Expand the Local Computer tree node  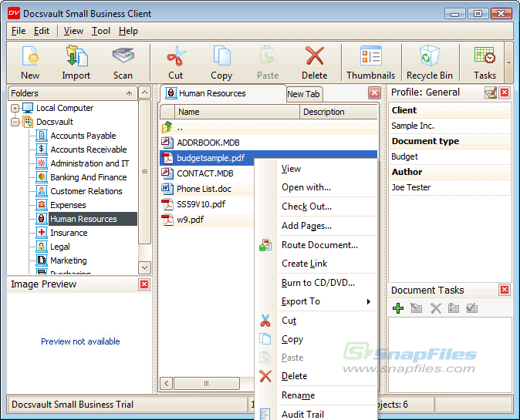point(15,108)
